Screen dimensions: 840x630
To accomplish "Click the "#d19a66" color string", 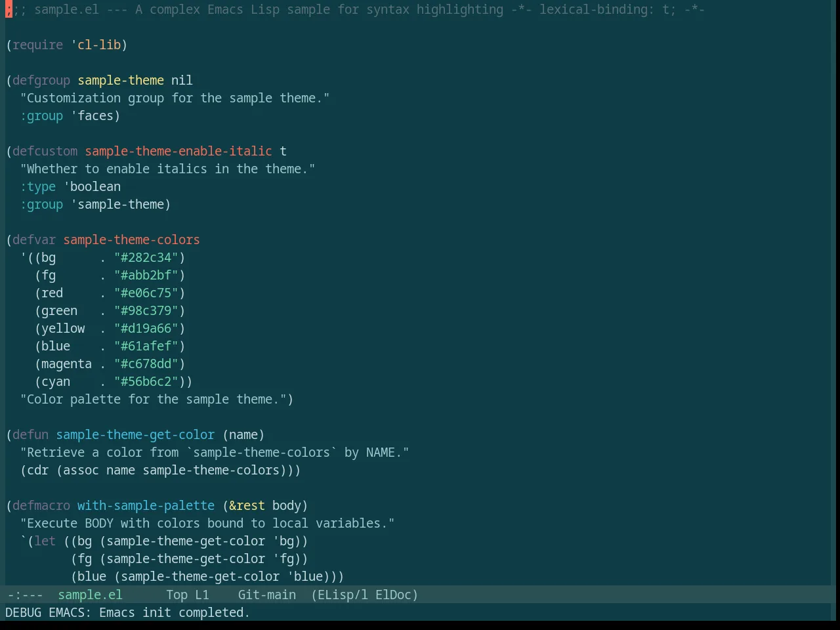I will pyautogui.click(x=146, y=328).
